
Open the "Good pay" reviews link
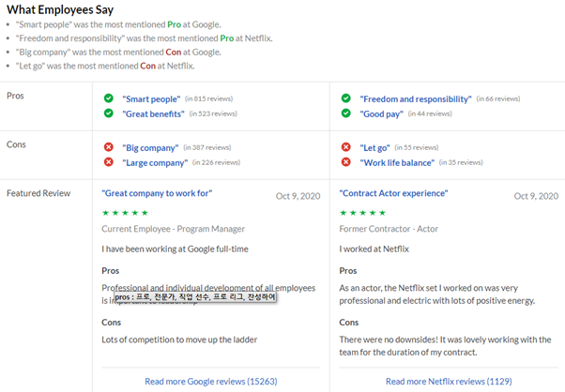pos(381,113)
